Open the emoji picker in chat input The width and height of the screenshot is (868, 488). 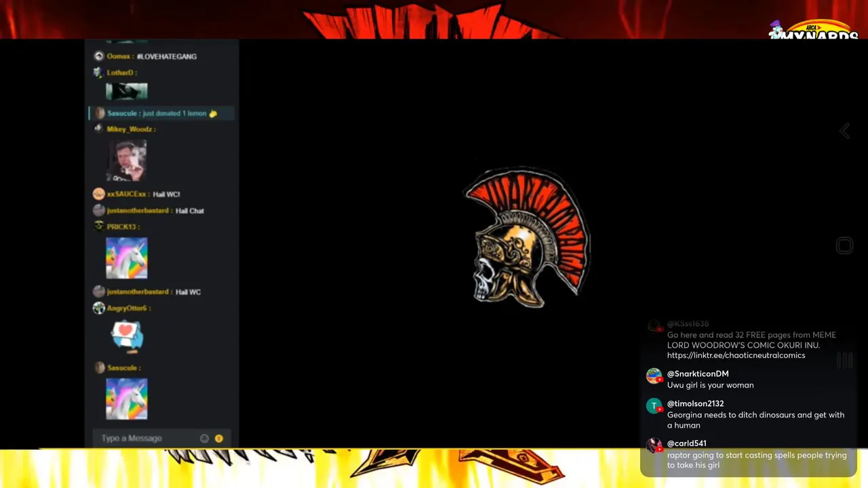[204, 439]
